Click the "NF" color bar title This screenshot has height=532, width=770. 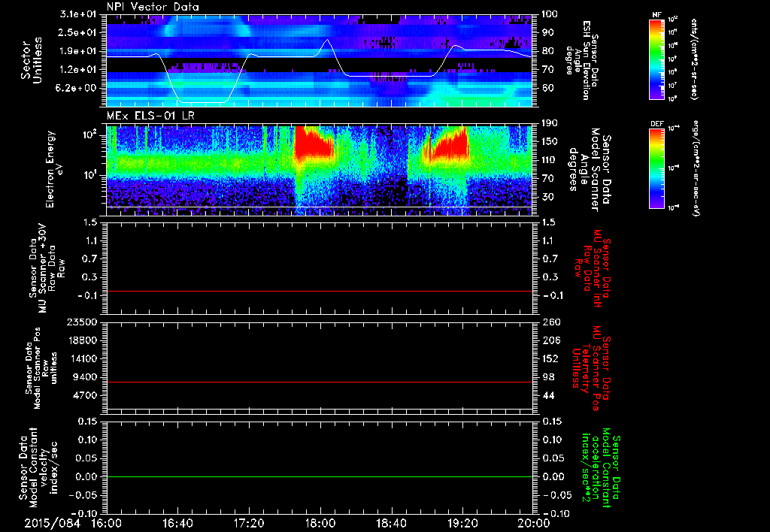[x=656, y=15]
